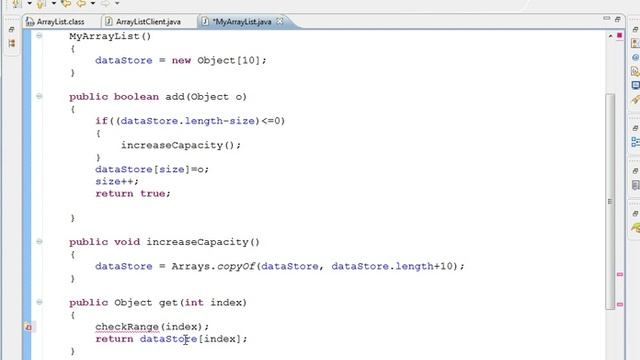Viewport: 640px width, 360px height.
Task: Click the 'public Object get(int index)' signature
Action: (158, 303)
